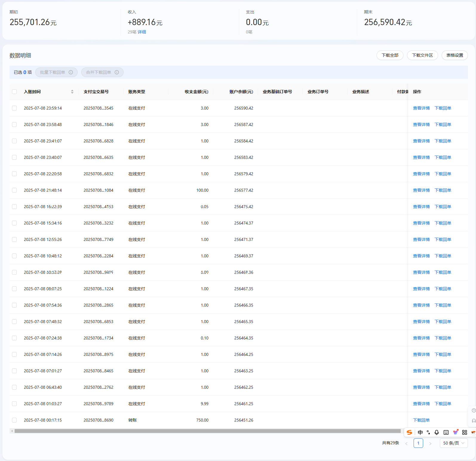The image size is (476, 461).
Task: Click the 255,701.26 opening balance value
Action: coord(33,22)
